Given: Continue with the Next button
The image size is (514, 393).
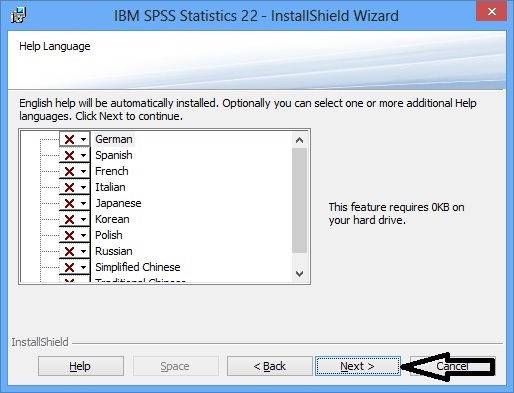Looking at the screenshot, I should (358, 366).
